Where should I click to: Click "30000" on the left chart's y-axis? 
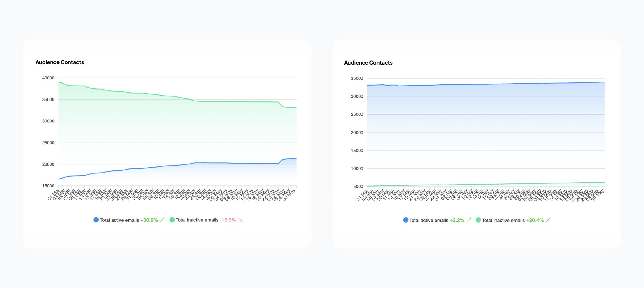click(48, 121)
